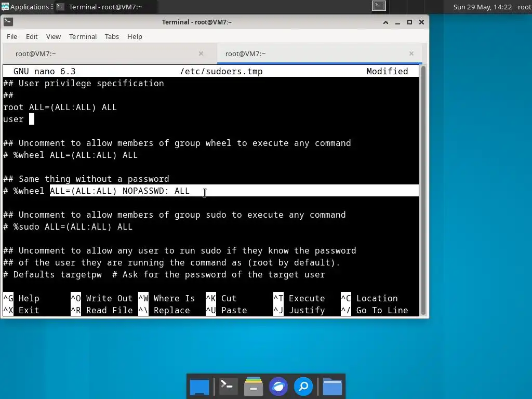Click the /etc/sudoers.tmp filename in nano header

tap(221, 72)
